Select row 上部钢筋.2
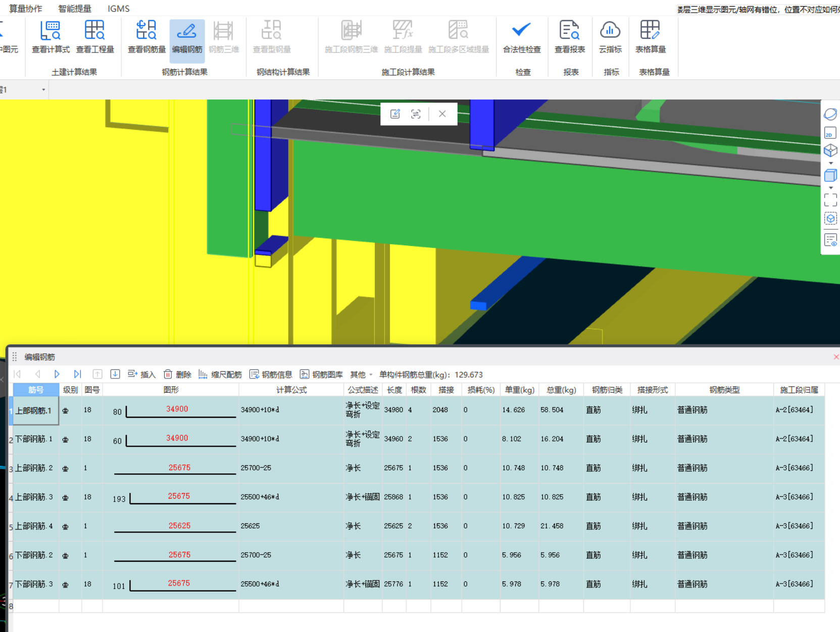This screenshot has height=632, width=840. point(36,468)
